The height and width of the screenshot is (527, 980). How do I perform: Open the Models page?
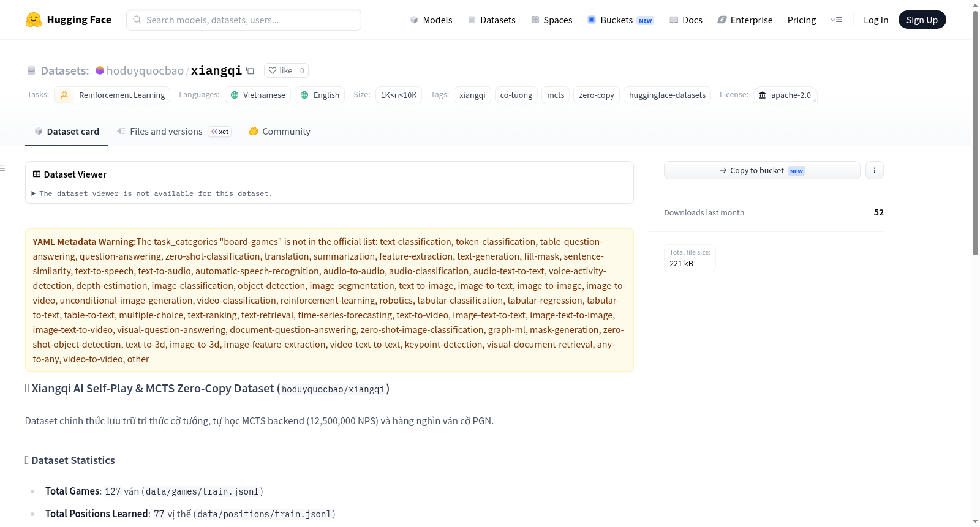click(x=431, y=20)
